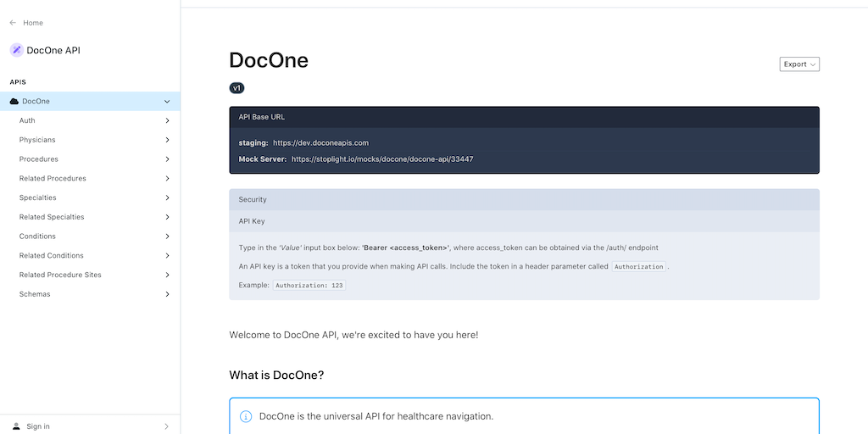Open the Related Procedures tree item
This screenshot has height=434, width=868.
tap(90, 178)
